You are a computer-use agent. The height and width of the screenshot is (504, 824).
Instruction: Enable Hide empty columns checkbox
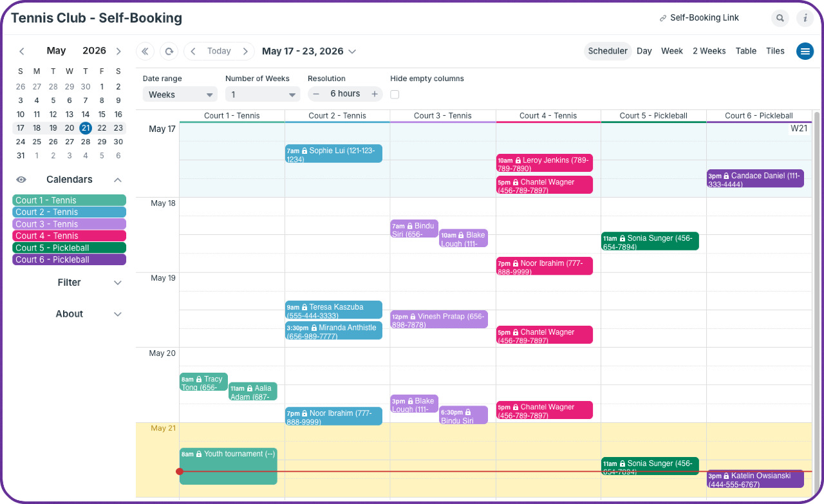pos(395,95)
